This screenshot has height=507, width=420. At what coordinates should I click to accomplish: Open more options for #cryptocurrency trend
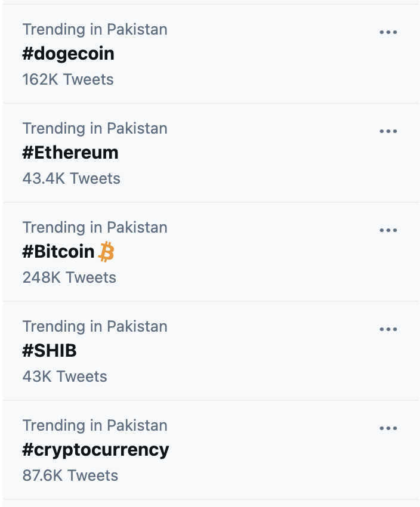point(388,428)
